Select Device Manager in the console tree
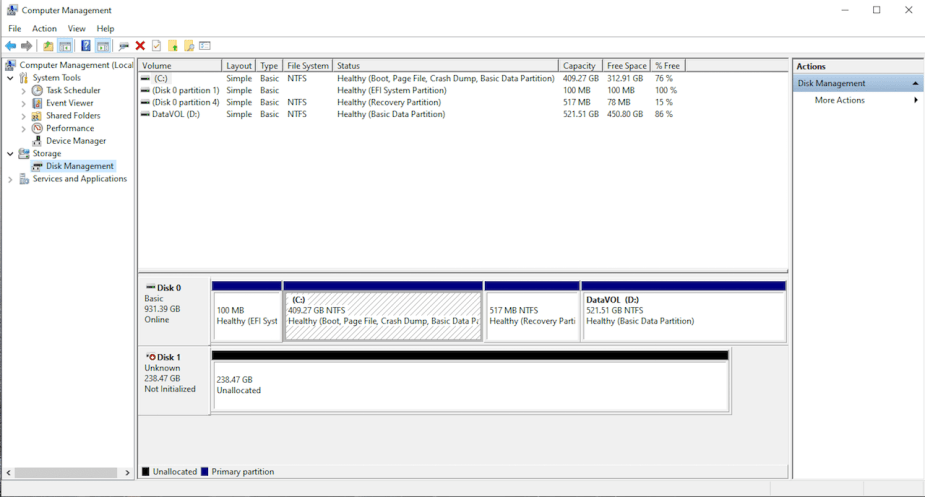Image resolution: width=925 pixels, height=497 pixels. (x=76, y=141)
